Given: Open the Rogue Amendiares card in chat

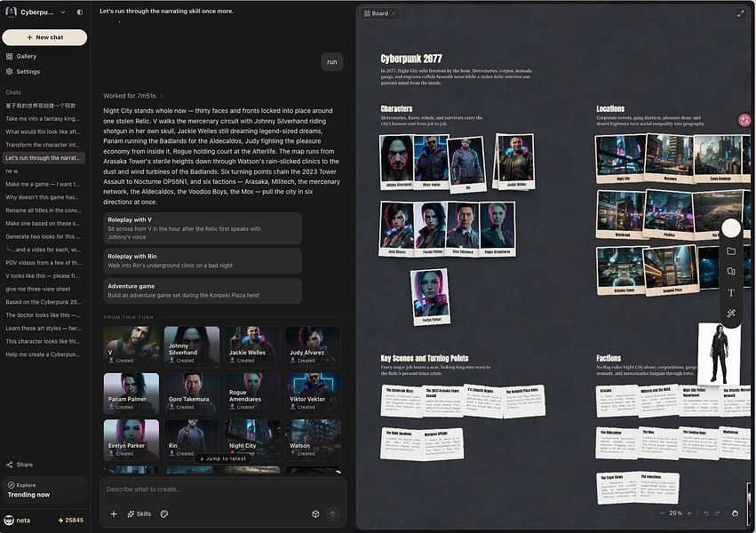Looking at the screenshot, I should point(252,393).
